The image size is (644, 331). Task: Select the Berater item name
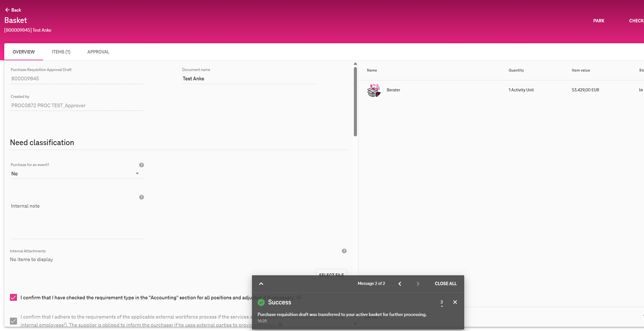coord(393,90)
